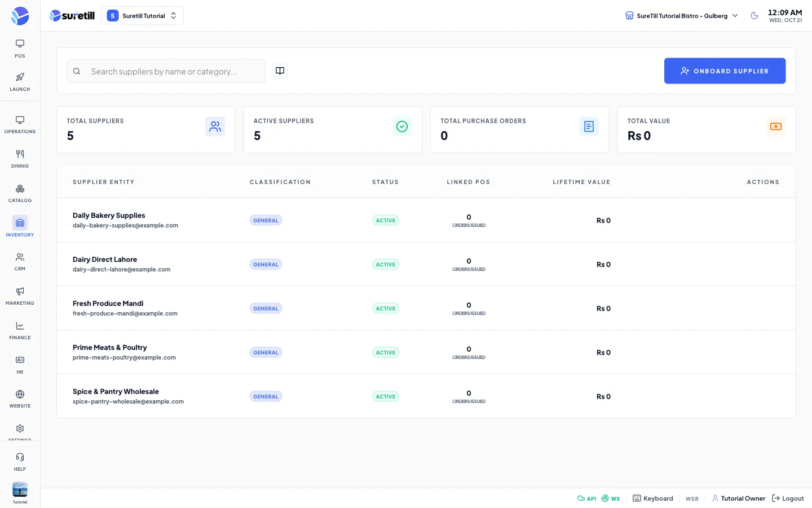Click the supplier search field

click(x=166, y=71)
